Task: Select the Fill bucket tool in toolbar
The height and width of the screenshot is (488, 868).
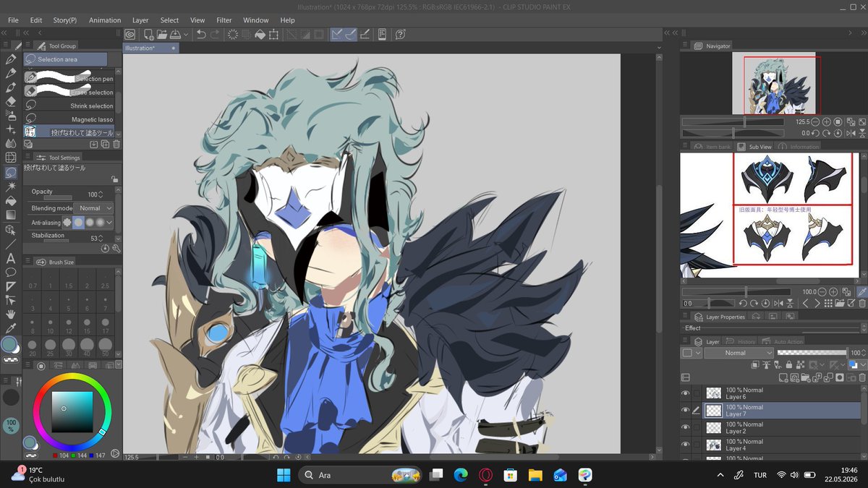Action: 11,200
